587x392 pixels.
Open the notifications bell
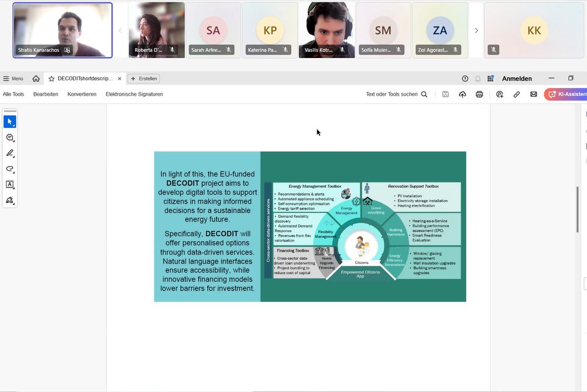coord(478,79)
